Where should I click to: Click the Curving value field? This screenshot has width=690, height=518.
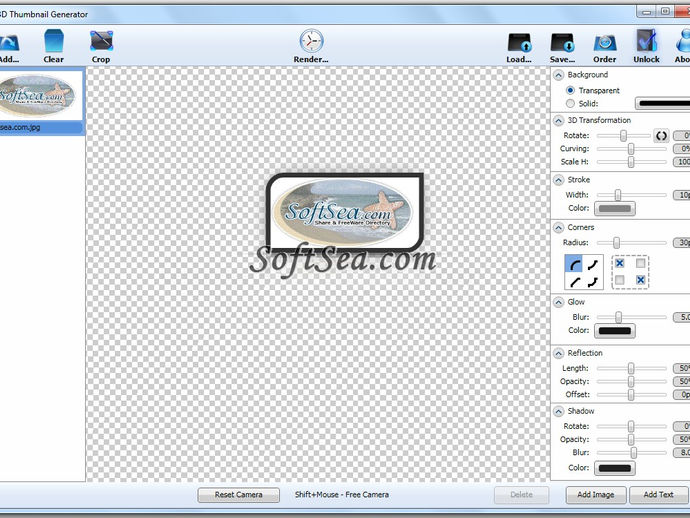(682, 149)
